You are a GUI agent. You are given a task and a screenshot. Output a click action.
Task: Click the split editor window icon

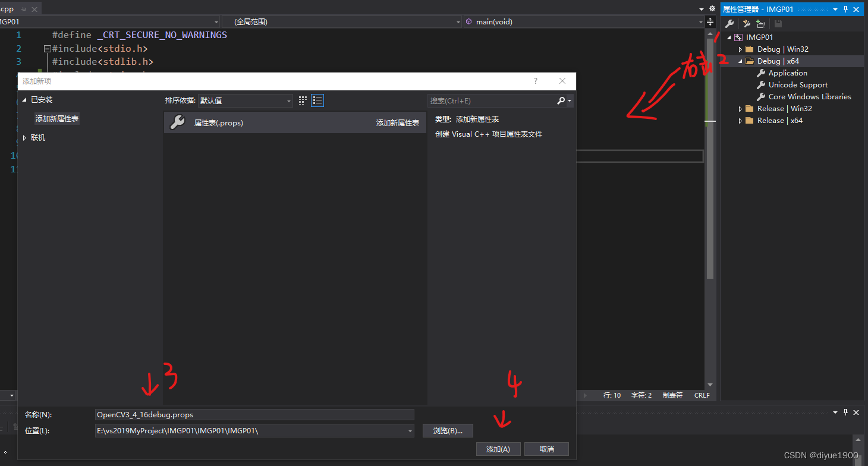pyautogui.click(x=710, y=21)
